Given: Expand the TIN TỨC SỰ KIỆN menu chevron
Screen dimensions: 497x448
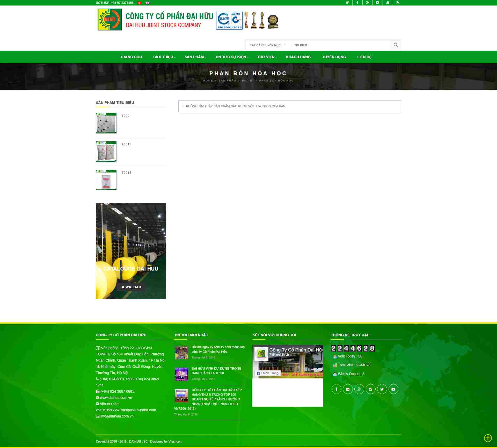Looking at the screenshot, I should point(247,58).
